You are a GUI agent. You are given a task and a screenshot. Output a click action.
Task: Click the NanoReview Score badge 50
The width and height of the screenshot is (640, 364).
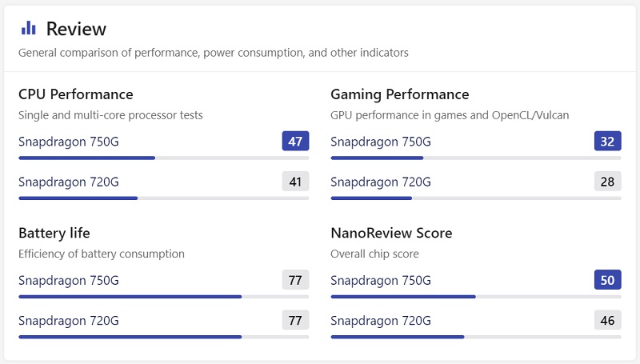[x=607, y=280]
